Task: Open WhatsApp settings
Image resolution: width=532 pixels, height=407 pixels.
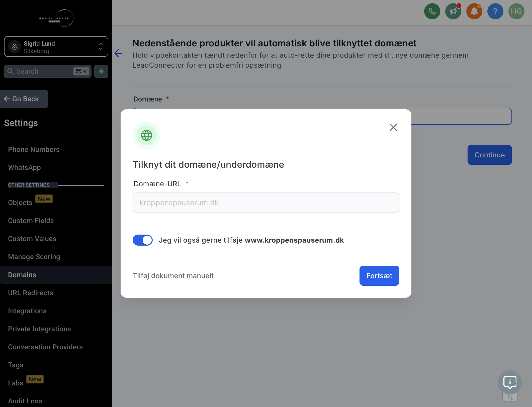Action: point(24,168)
